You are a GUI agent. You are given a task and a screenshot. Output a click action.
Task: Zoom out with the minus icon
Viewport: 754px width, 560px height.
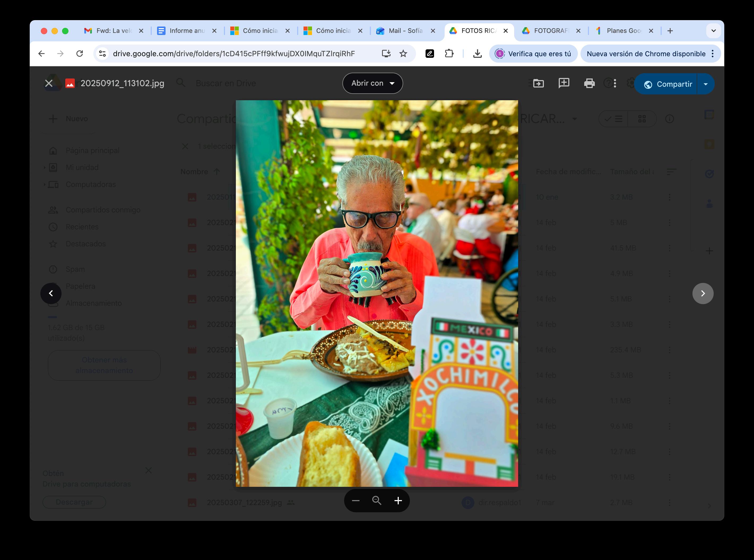click(x=356, y=501)
